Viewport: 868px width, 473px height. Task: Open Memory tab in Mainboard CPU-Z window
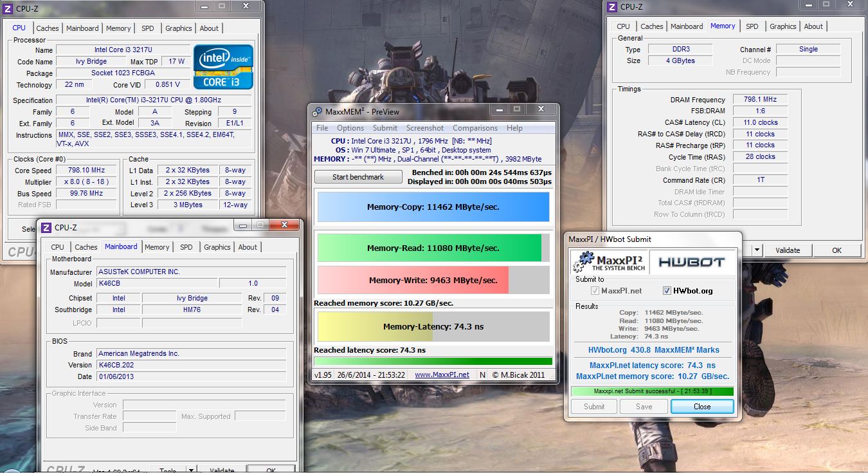[157, 247]
